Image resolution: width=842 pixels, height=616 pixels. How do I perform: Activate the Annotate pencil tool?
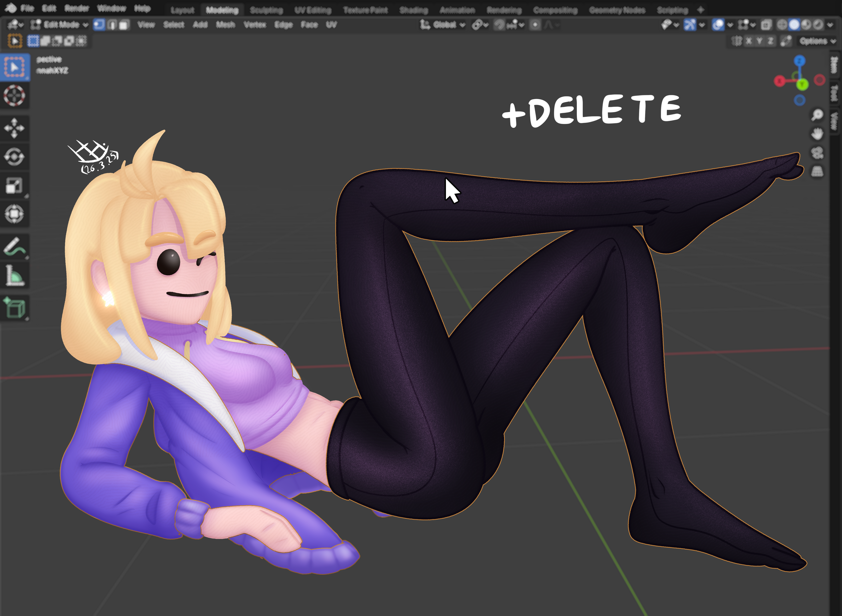(14, 246)
